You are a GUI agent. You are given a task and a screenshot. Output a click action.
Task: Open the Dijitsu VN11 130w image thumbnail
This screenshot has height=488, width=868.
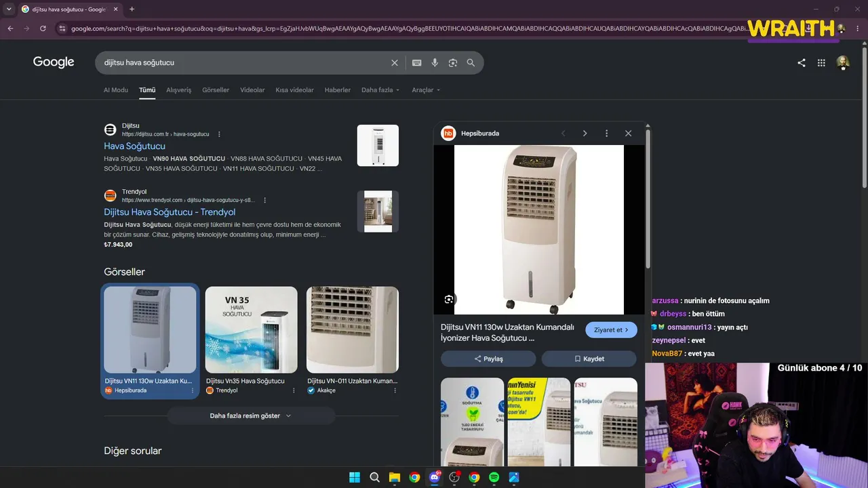pyautogui.click(x=150, y=329)
